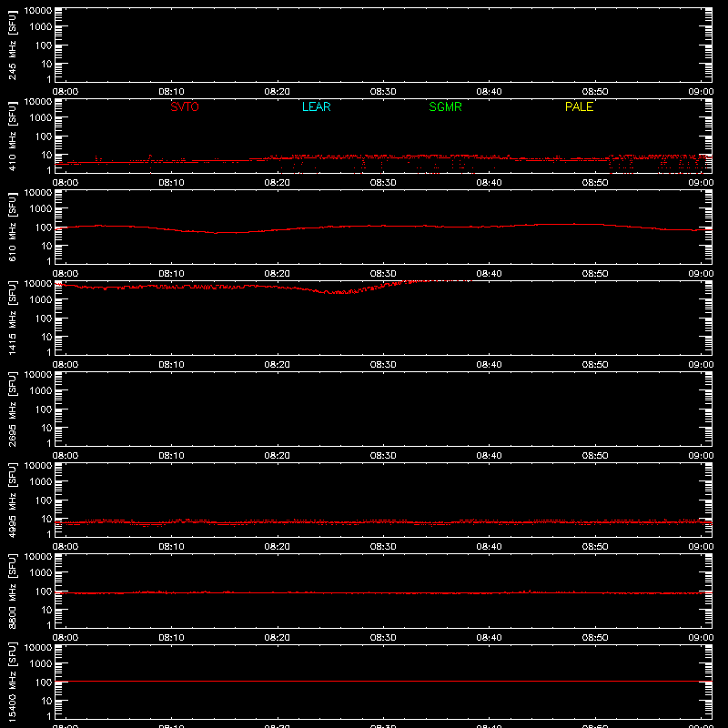The height and width of the screenshot is (728, 728).
Task: Click the red flux trace in 4995 MHz panel
Action: pyautogui.click(x=383, y=522)
